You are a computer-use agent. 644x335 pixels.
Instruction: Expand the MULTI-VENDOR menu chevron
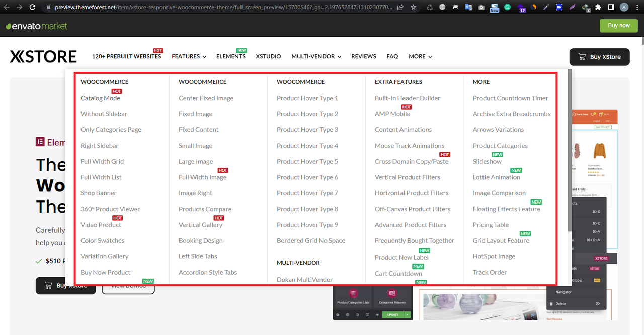click(x=340, y=57)
